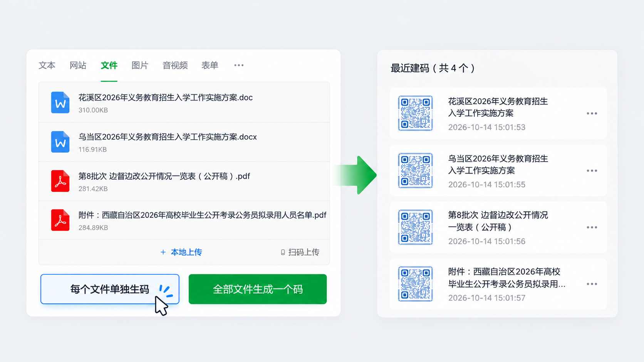
Task: Click the PDF icon for 第8批次 file
Action: 60,181
